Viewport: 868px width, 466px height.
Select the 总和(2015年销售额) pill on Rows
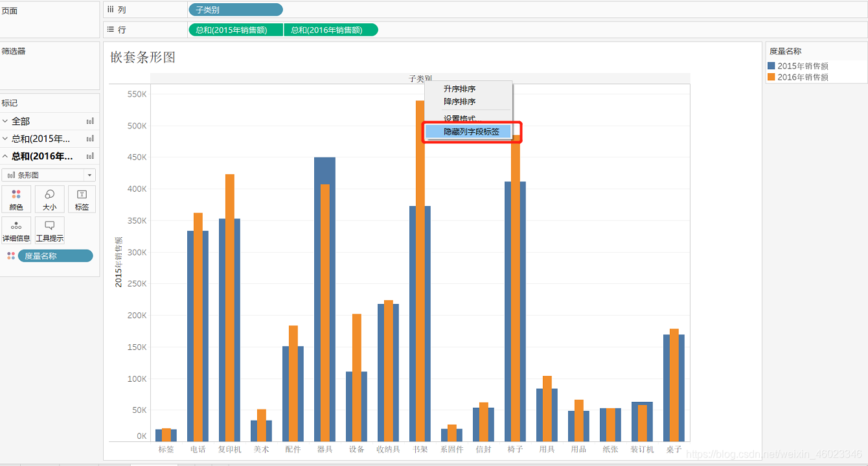[236, 30]
